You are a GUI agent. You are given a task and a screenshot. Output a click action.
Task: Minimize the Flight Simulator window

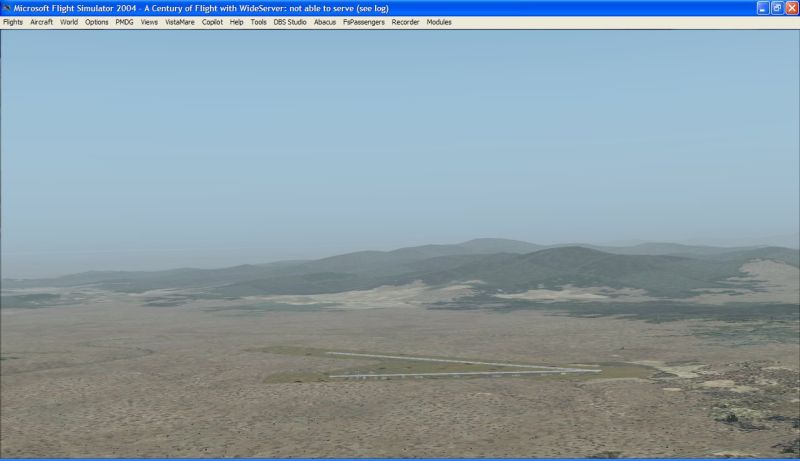763,8
